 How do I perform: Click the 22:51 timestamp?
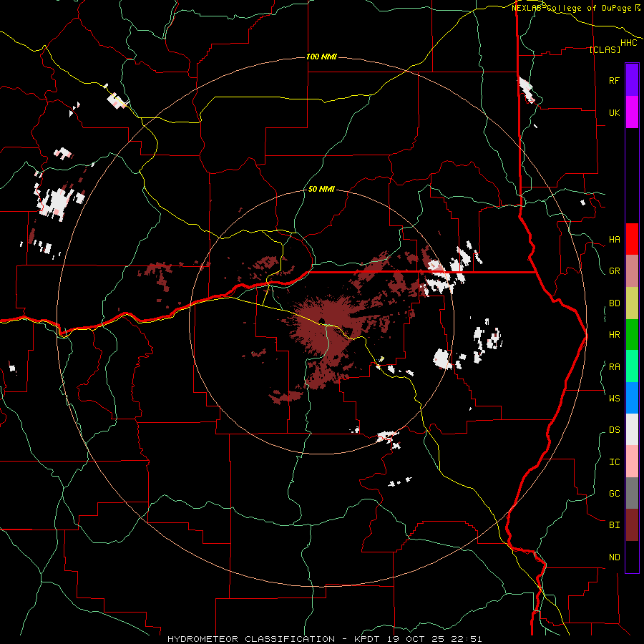click(x=466, y=639)
